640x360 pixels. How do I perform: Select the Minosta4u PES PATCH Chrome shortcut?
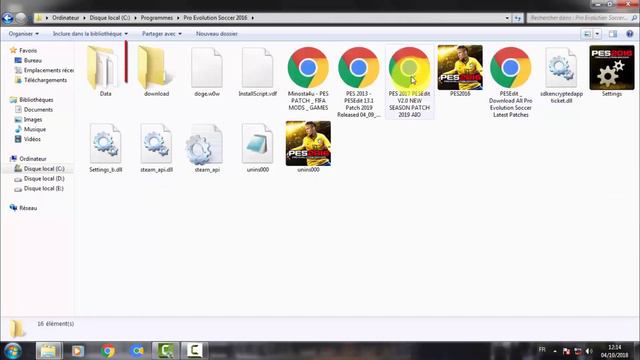308,68
